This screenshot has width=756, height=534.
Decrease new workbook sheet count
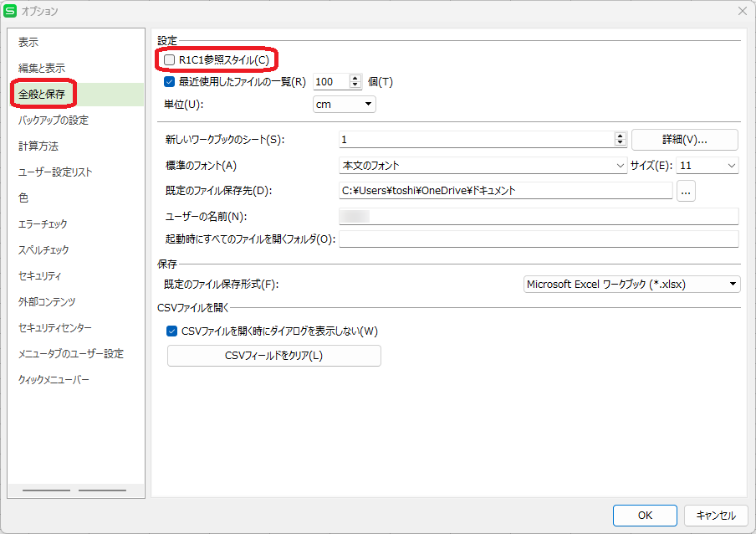(621, 143)
